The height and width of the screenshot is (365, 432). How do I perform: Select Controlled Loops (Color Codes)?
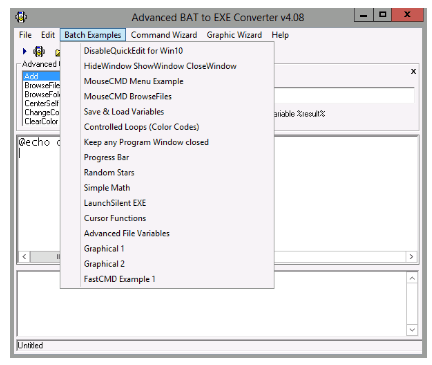(167, 127)
